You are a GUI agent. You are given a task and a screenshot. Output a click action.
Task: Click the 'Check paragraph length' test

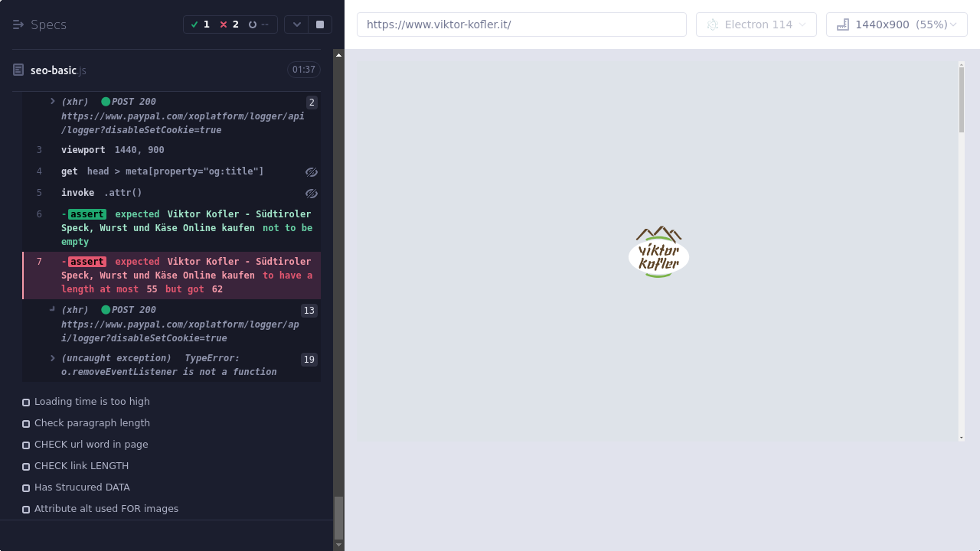(x=92, y=423)
